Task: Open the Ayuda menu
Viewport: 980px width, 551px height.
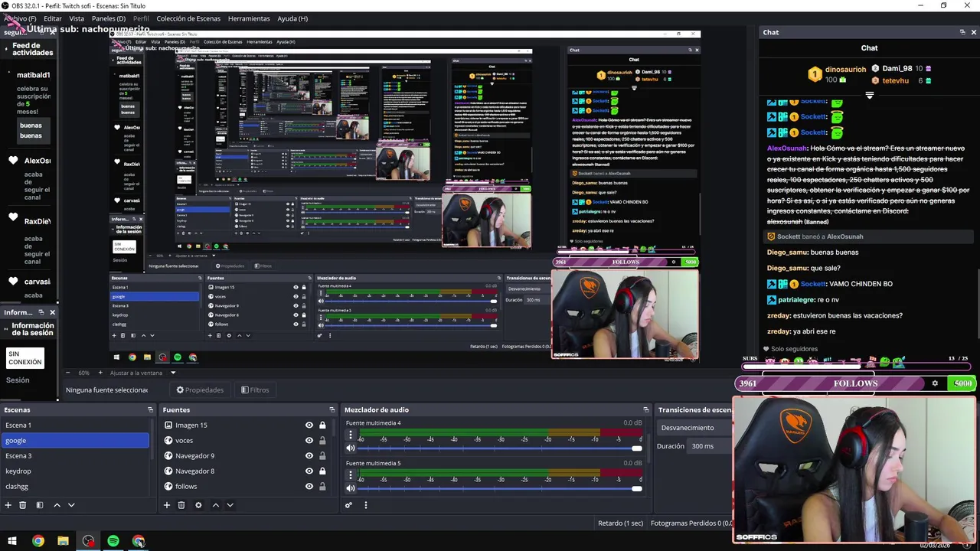Action: (x=292, y=18)
